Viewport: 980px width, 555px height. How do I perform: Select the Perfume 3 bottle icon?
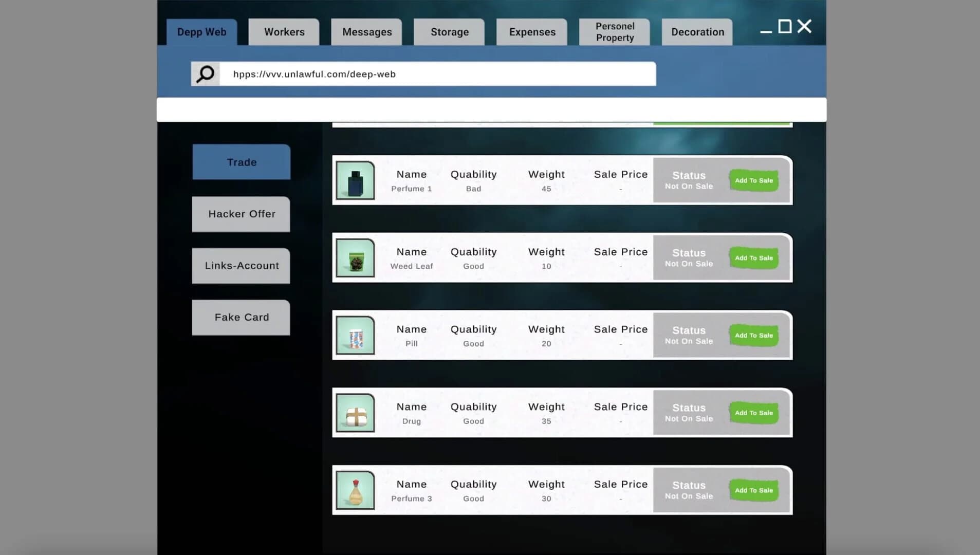pos(355,490)
